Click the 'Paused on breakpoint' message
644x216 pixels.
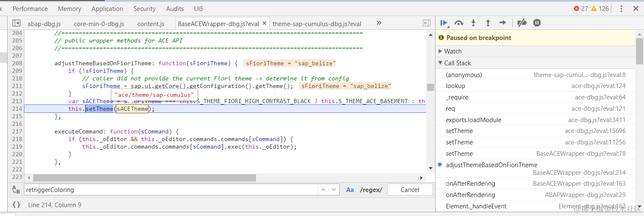point(478,37)
